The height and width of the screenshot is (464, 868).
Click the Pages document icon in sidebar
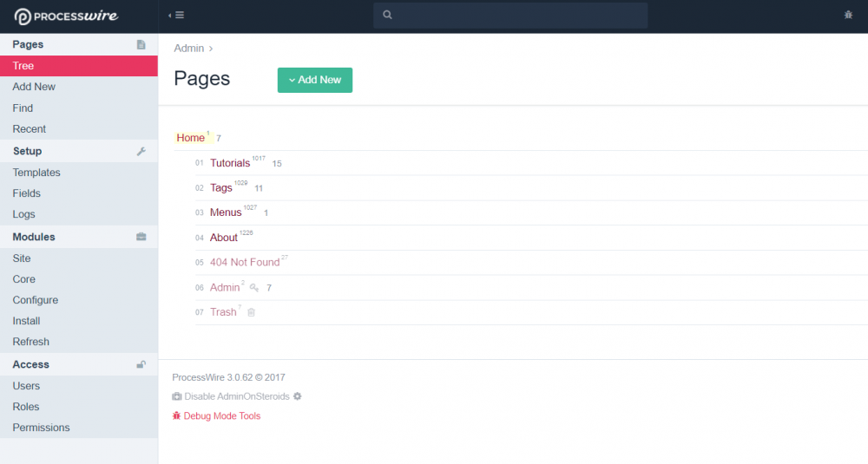[141, 44]
